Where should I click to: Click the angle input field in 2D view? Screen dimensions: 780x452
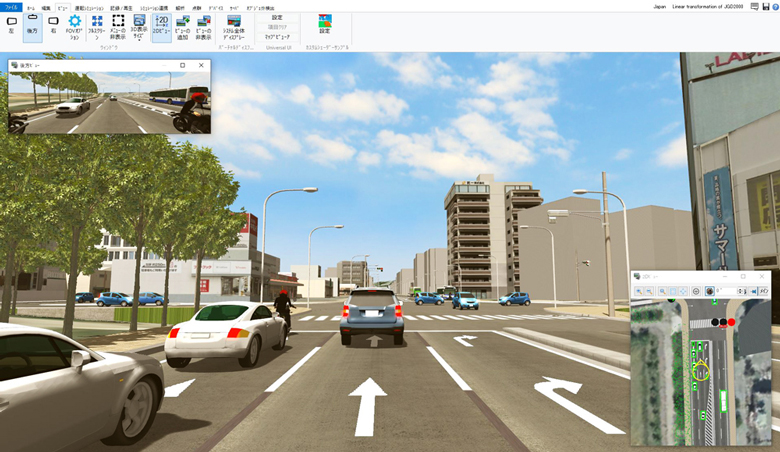pos(727,291)
